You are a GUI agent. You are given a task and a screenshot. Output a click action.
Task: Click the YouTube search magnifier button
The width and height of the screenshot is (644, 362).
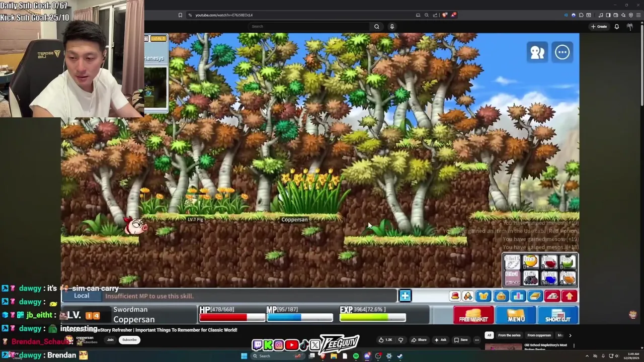376,26
